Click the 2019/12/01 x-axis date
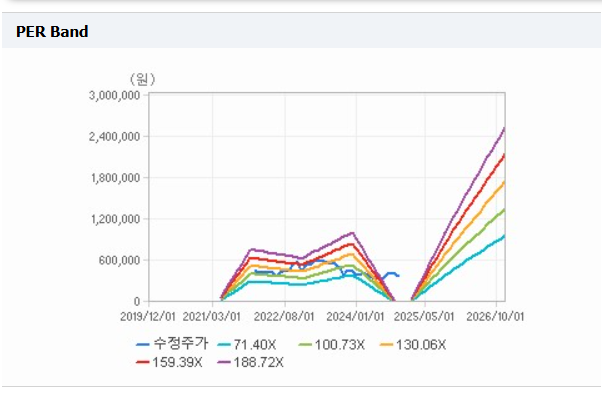 148,316
